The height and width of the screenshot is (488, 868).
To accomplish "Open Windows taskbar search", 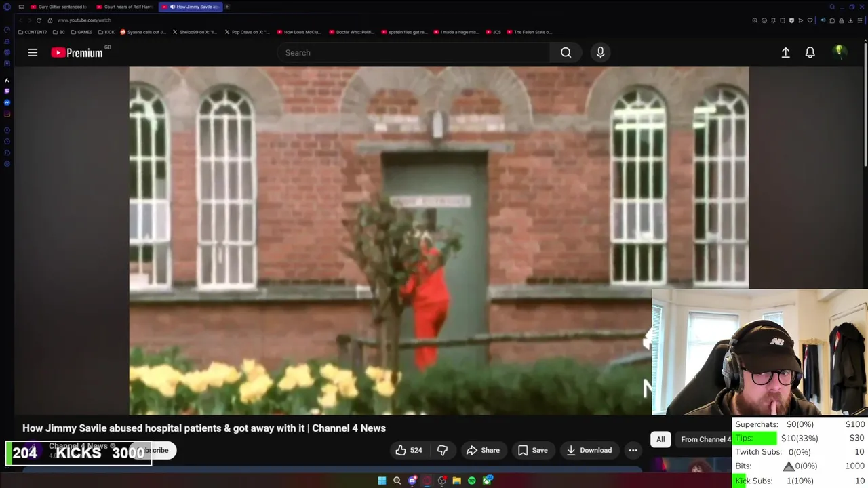I will click(397, 481).
